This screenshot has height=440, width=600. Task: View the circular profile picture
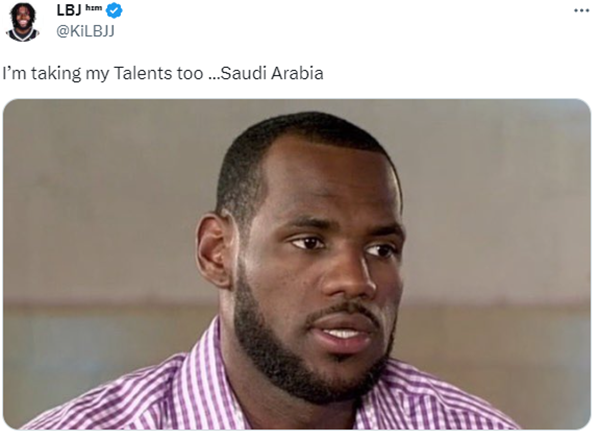click(22, 20)
